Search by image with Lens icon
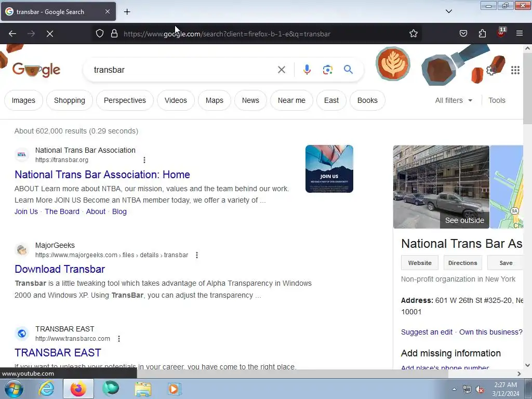This screenshot has width=532, height=399. coord(327,70)
